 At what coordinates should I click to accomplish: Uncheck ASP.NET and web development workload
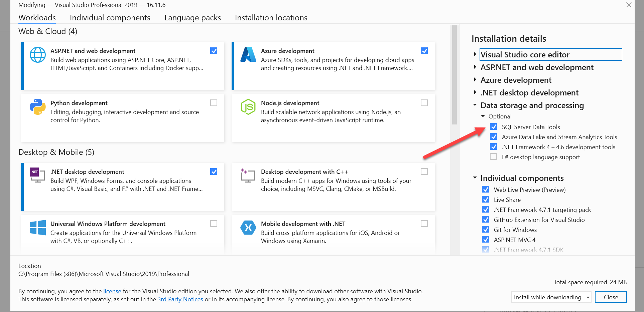click(214, 51)
